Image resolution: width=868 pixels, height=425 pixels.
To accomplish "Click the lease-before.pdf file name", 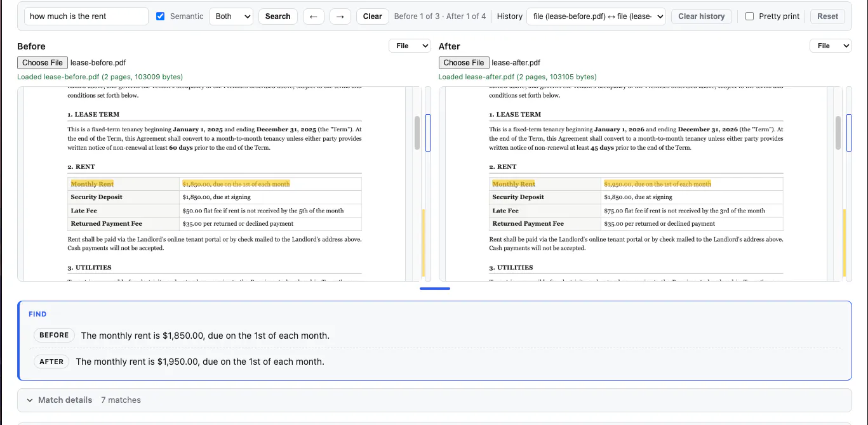I will coord(98,63).
